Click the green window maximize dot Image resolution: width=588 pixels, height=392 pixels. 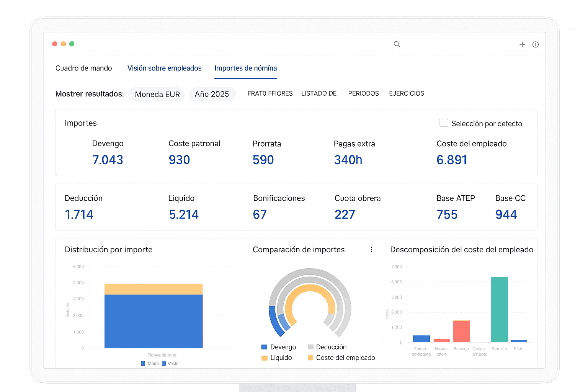(x=72, y=44)
